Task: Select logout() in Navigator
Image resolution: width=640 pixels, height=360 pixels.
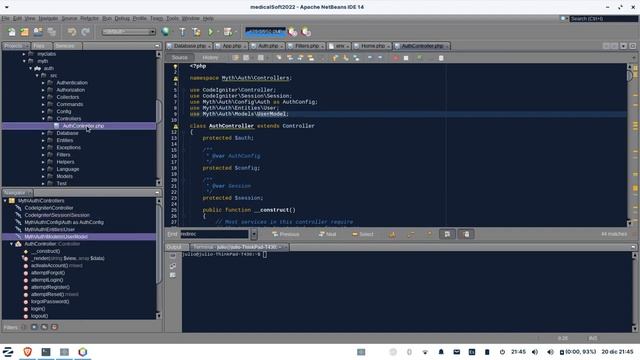Action: click(x=39, y=316)
